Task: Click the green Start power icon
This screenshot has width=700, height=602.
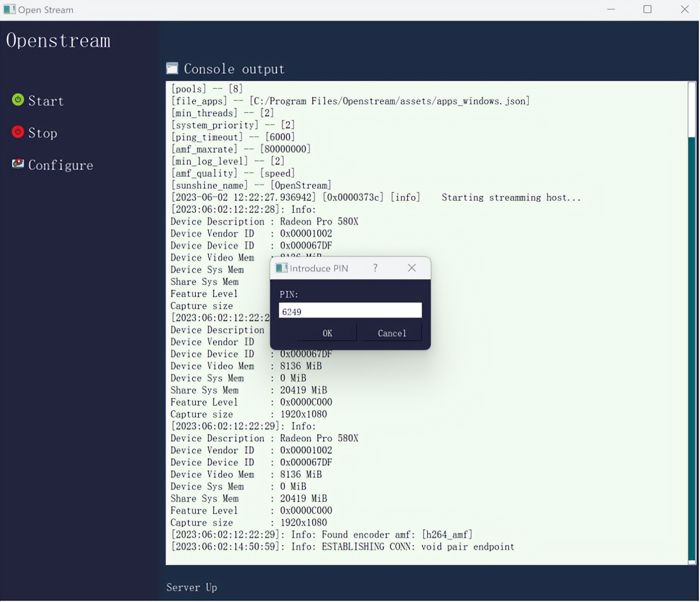Action: tap(18, 100)
